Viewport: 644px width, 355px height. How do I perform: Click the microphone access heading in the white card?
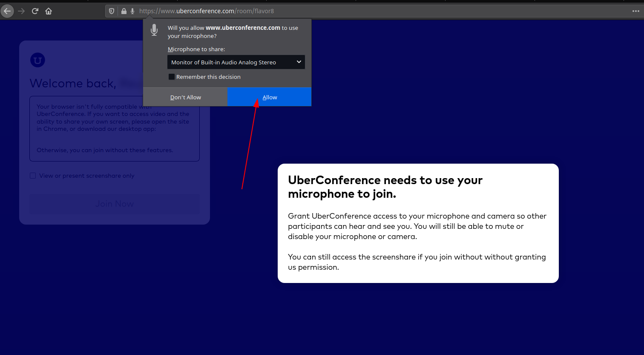pyautogui.click(x=385, y=187)
